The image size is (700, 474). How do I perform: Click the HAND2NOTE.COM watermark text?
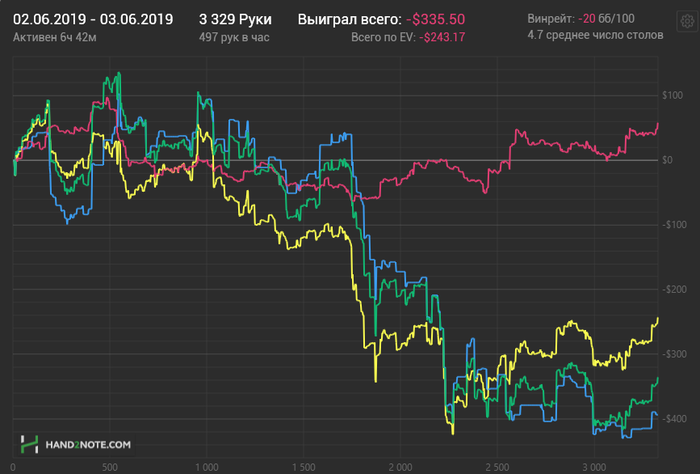click(x=88, y=445)
